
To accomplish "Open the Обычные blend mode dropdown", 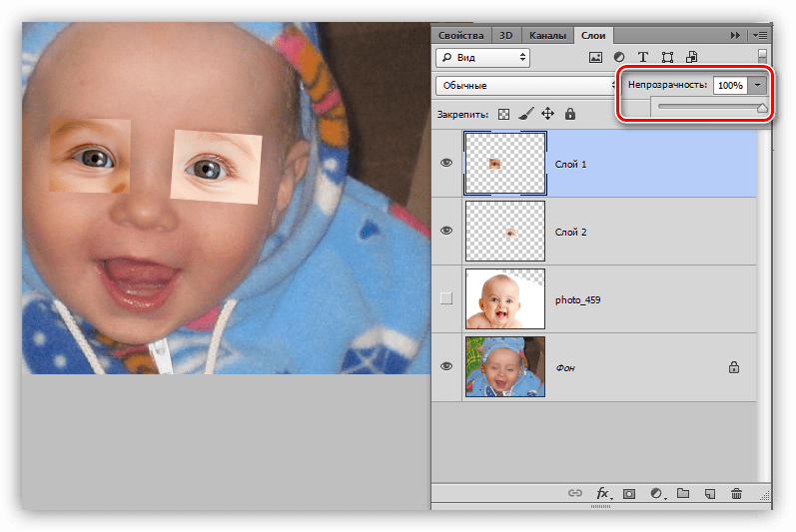I will (x=526, y=85).
